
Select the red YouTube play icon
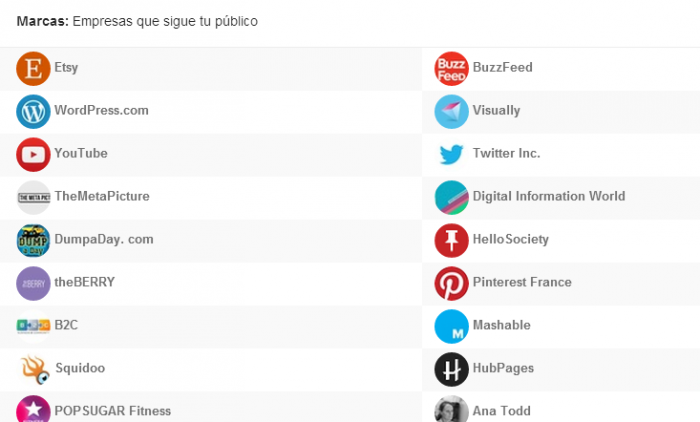pos(33,154)
